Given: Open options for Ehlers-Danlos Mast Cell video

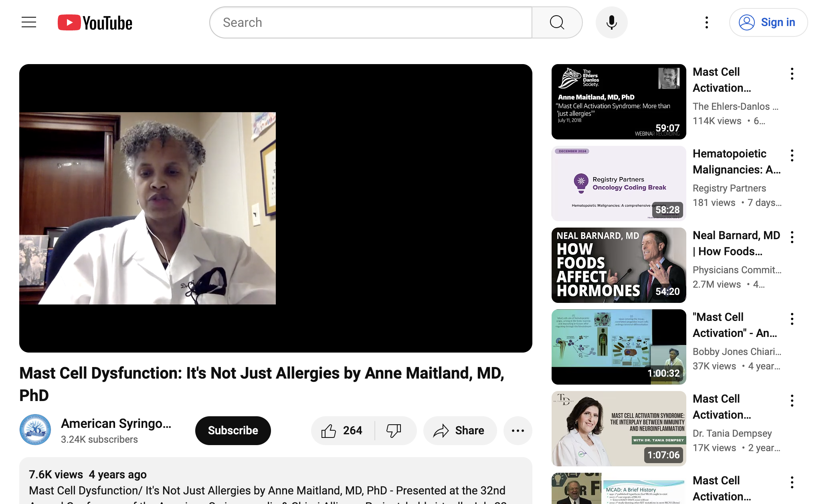Looking at the screenshot, I should [792, 74].
